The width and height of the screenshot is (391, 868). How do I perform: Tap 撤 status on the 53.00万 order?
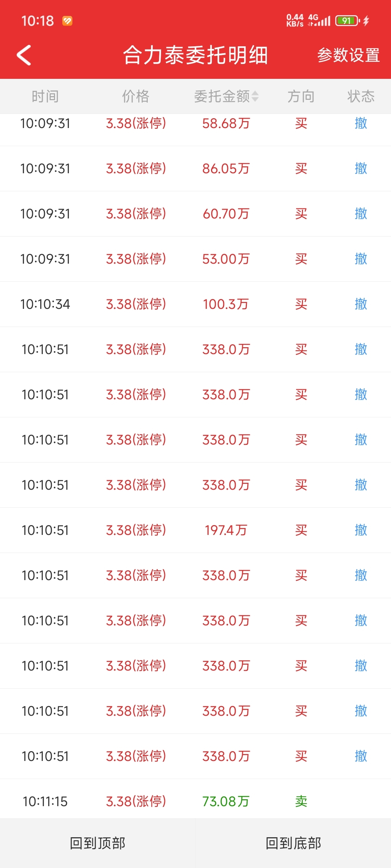[x=361, y=259]
